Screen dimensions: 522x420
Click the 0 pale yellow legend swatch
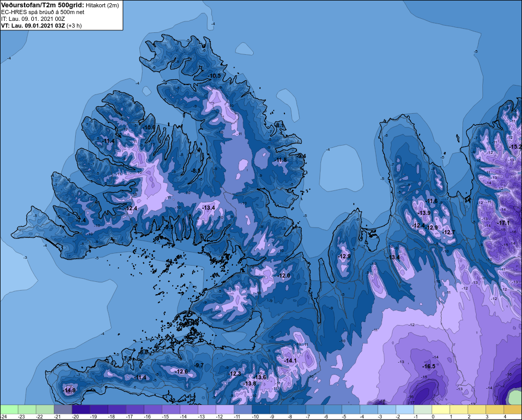coord(441,409)
